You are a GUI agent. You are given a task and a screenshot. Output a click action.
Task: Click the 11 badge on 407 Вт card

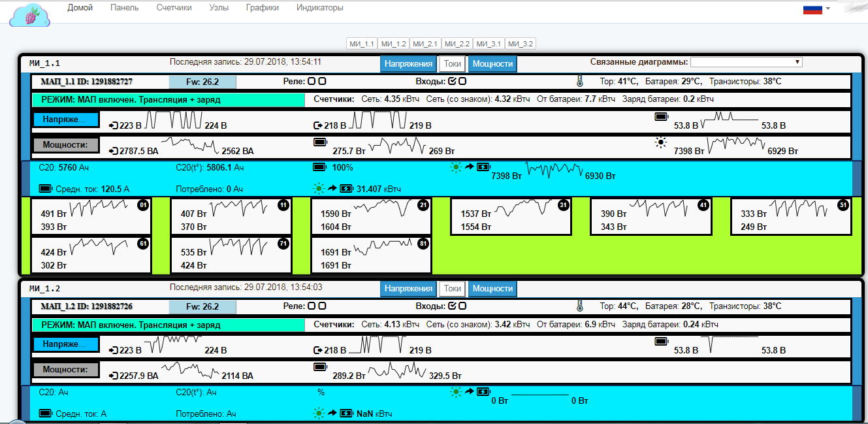tap(283, 205)
